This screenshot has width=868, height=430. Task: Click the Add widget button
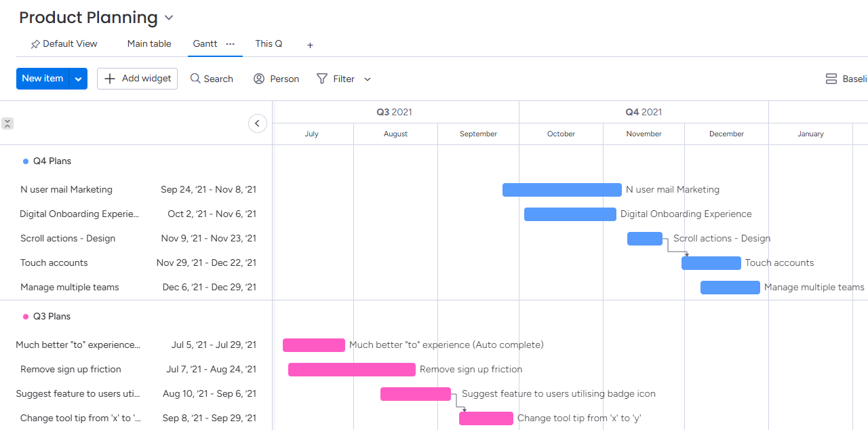[x=137, y=79]
